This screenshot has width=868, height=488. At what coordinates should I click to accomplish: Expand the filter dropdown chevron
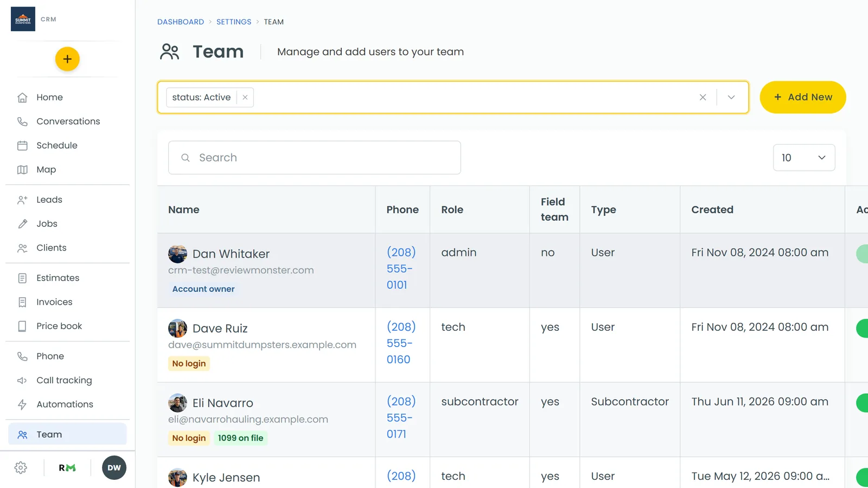[731, 98]
